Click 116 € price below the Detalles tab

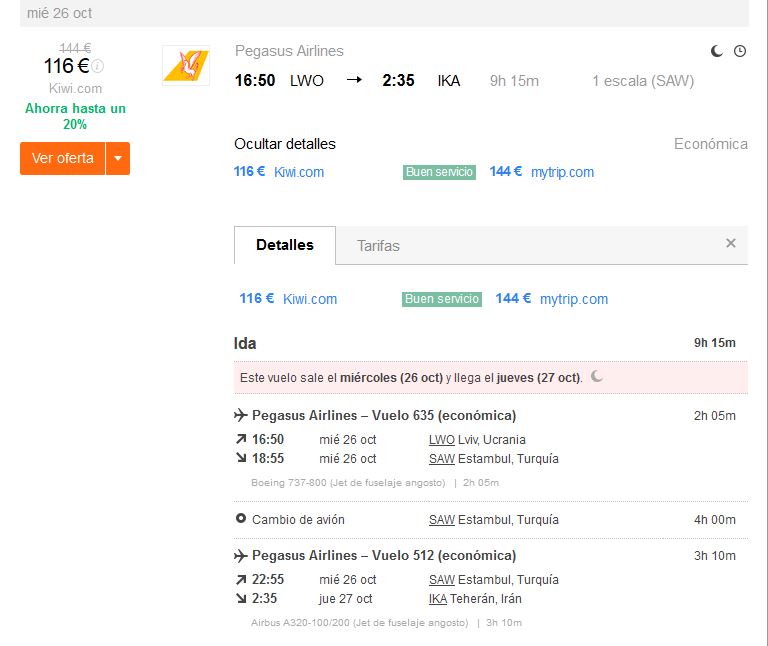257,298
